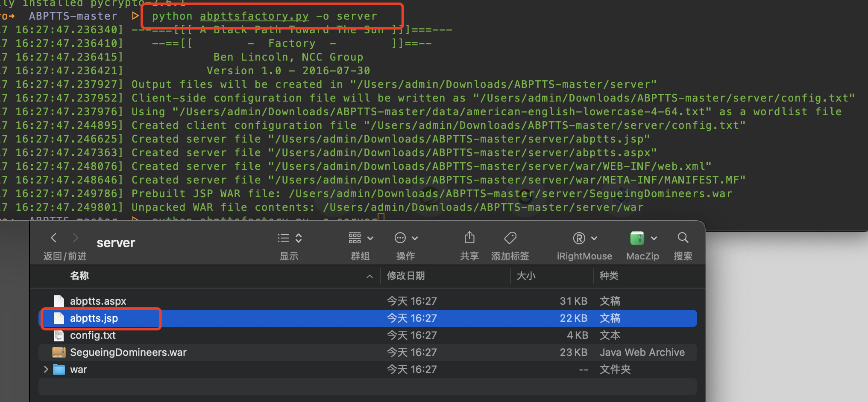Screen dimensions: 868x402
Task: Click the modified date of abptts.aspx
Action: coord(412,301)
